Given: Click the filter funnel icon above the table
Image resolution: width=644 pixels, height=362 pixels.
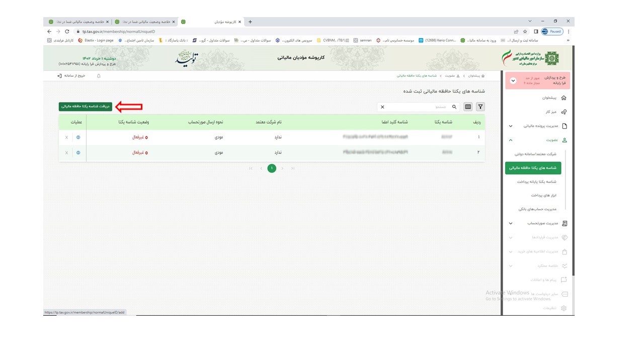Looking at the screenshot, I should click(x=480, y=107).
